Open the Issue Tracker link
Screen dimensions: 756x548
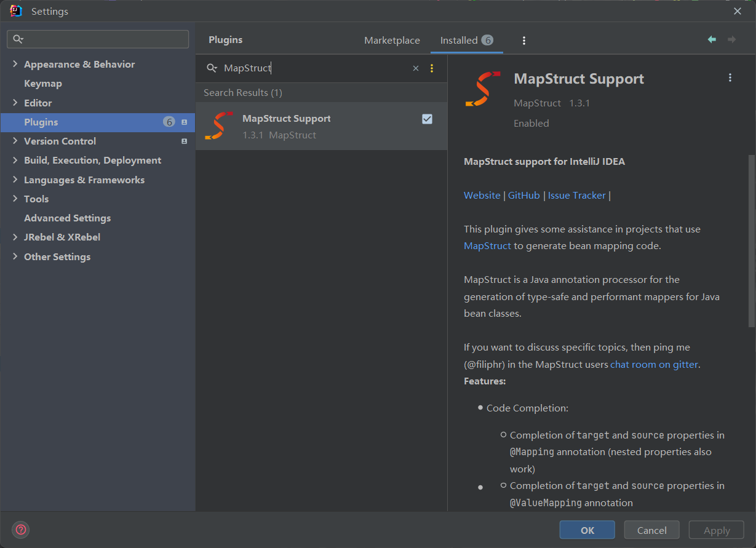point(577,196)
